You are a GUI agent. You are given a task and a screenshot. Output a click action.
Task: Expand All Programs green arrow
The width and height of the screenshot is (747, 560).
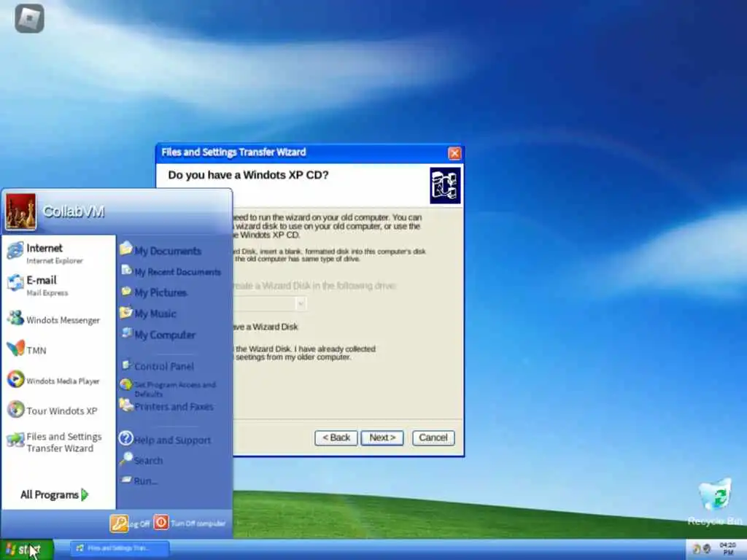[x=85, y=494]
